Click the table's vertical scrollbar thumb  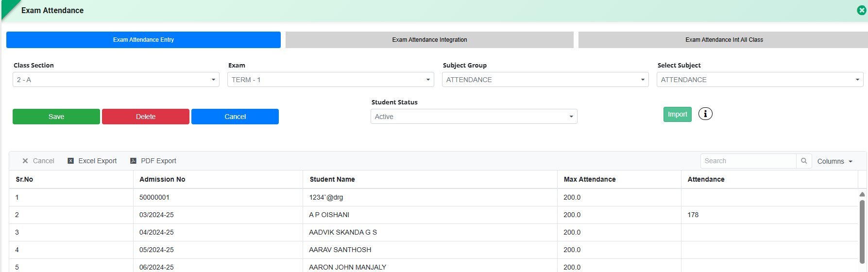tap(862, 232)
